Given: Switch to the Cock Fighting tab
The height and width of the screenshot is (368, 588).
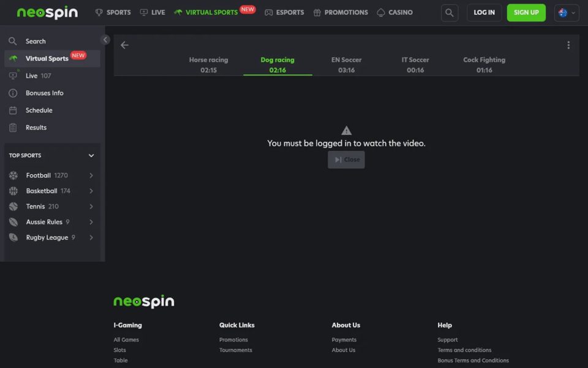Looking at the screenshot, I should click(484, 64).
